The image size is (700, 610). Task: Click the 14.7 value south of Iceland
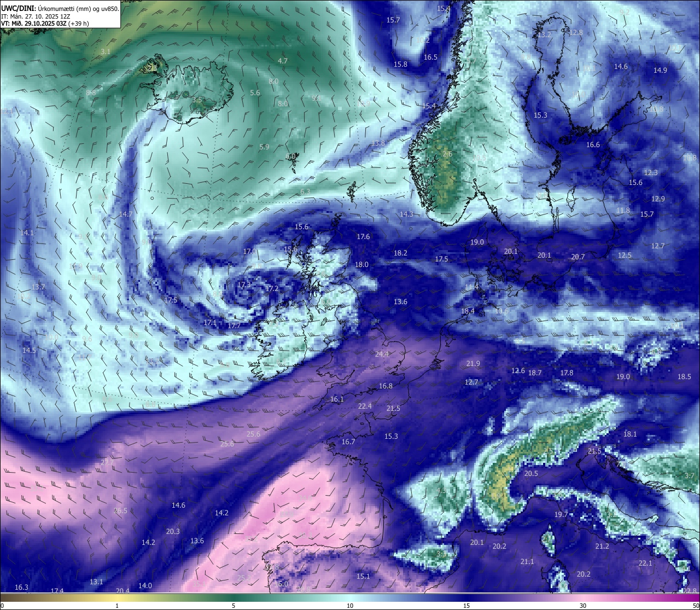pos(126,214)
